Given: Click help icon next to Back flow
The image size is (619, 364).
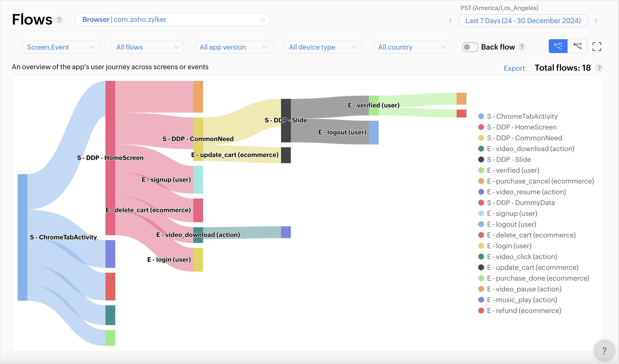Looking at the screenshot, I should [522, 47].
